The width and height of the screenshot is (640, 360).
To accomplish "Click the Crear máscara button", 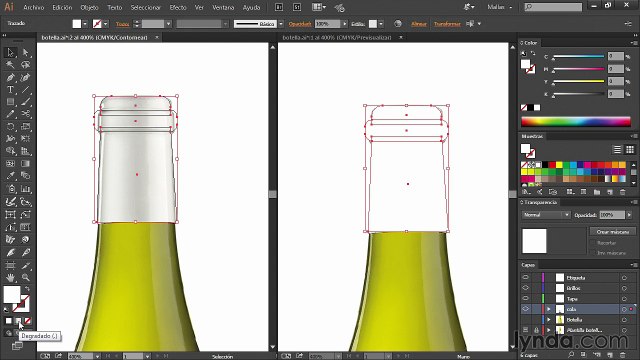I will pyautogui.click(x=613, y=231).
